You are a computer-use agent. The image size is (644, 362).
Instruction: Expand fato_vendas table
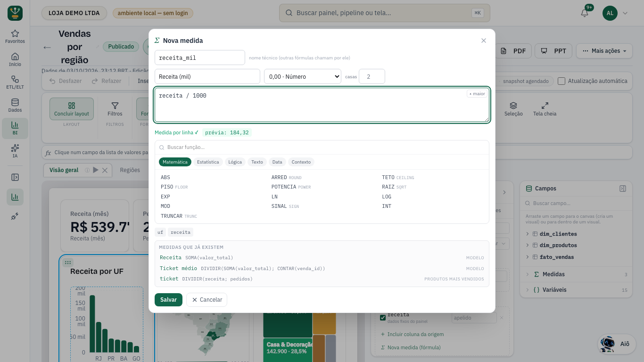coord(527,257)
